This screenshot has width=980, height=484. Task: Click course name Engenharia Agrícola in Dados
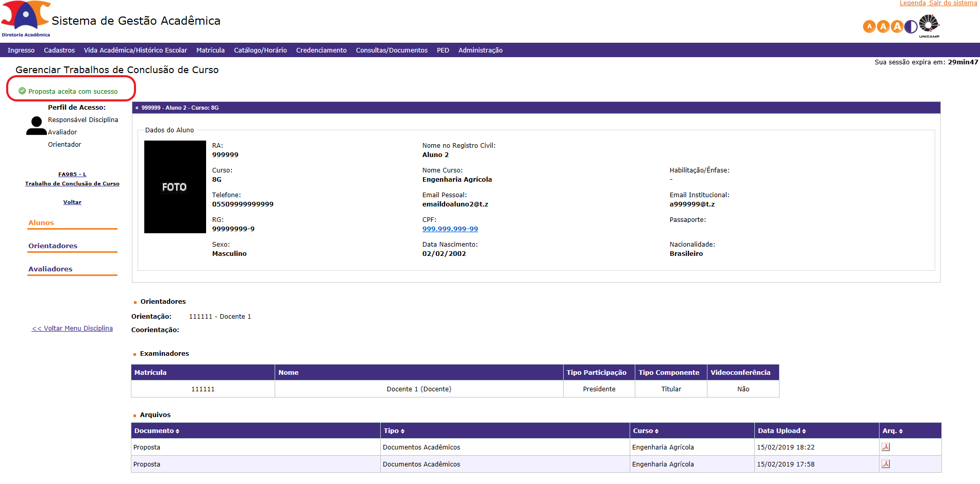457,179
